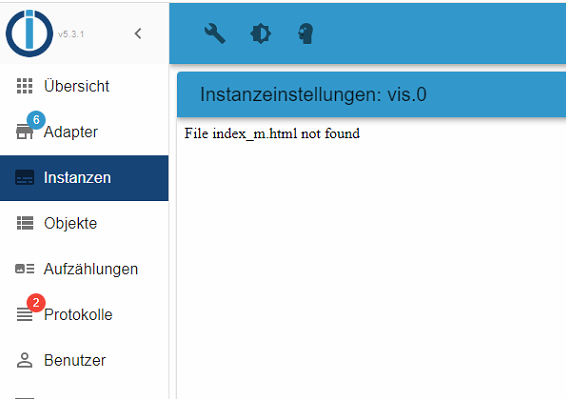Click the Übersicht grid icon
Screen dimensions: 566x399
[x=25, y=86]
